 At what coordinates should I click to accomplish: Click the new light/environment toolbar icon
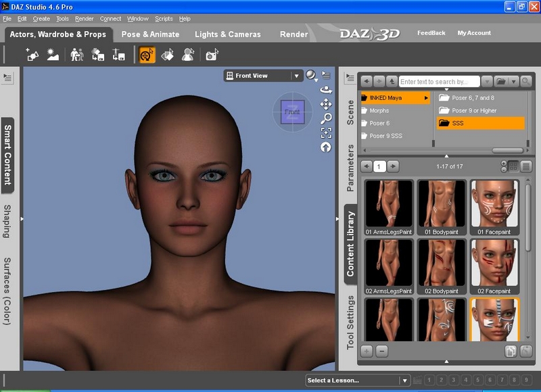53,55
